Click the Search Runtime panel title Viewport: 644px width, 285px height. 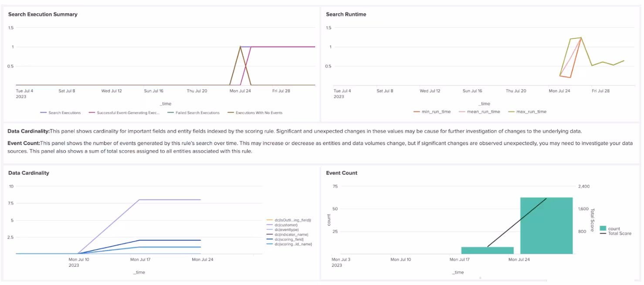point(346,14)
